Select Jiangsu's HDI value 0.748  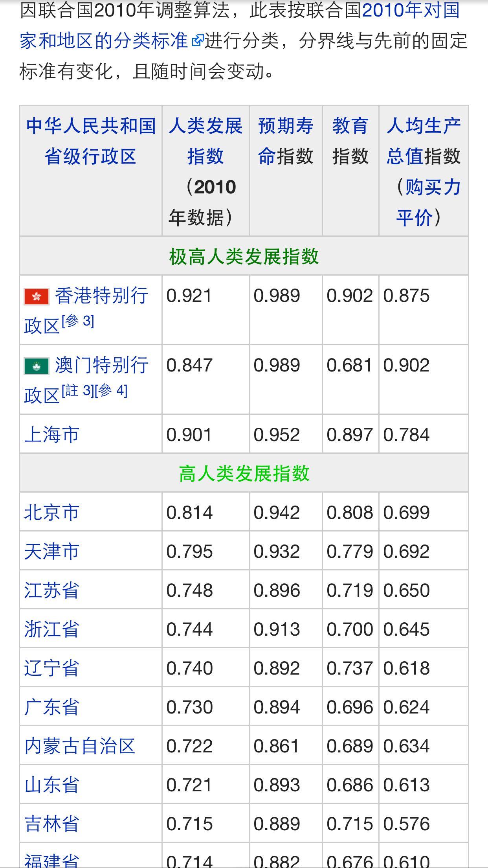coord(189,590)
